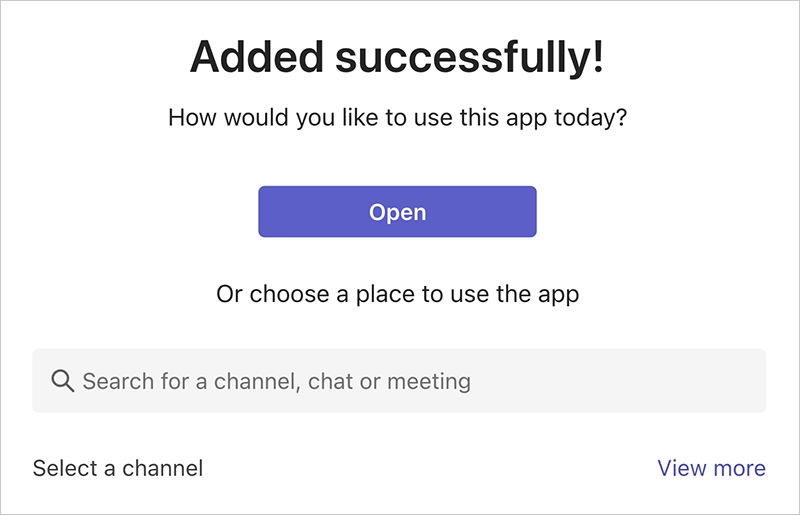800x515 pixels.
Task: Follow the View more link
Action: 711,468
